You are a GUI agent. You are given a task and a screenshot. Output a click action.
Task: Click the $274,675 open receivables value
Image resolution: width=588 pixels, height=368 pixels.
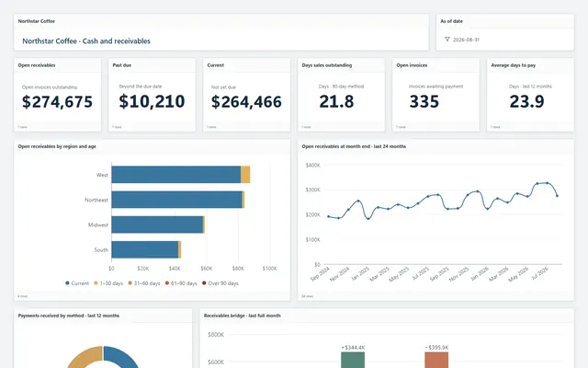pyautogui.click(x=57, y=102)
